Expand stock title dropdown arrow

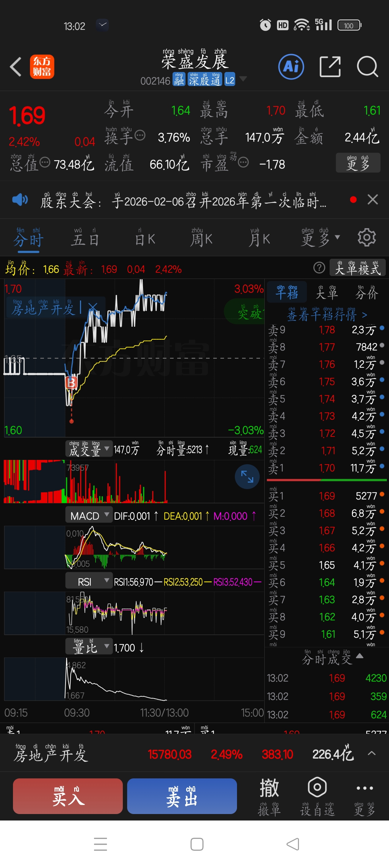click(x=243, y=79)
